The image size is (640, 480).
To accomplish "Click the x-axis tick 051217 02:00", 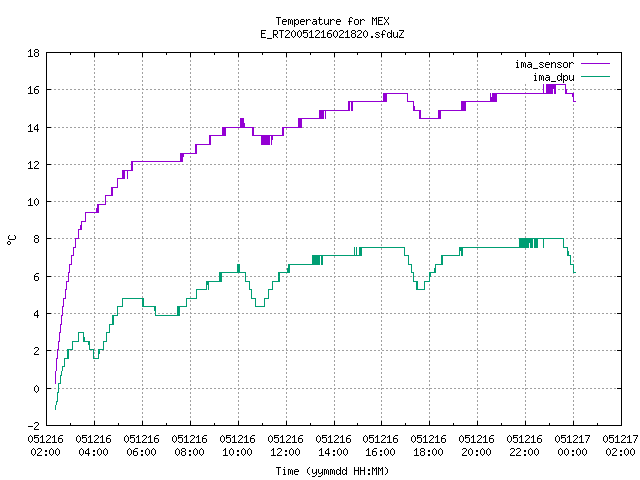I will click(620, 445).
